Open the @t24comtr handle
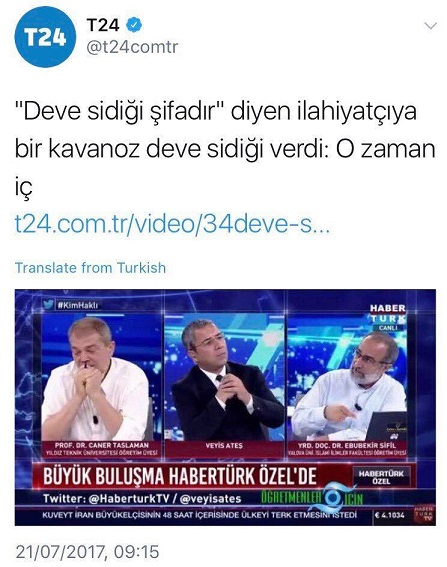Viewport: 447px width, 567px height. (x=132, y=47)
